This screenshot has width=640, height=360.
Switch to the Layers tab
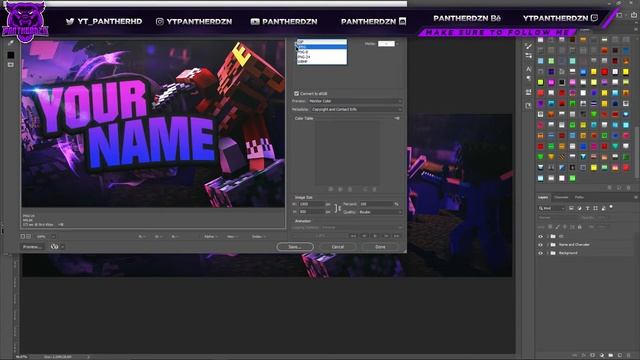pos(543,197)
